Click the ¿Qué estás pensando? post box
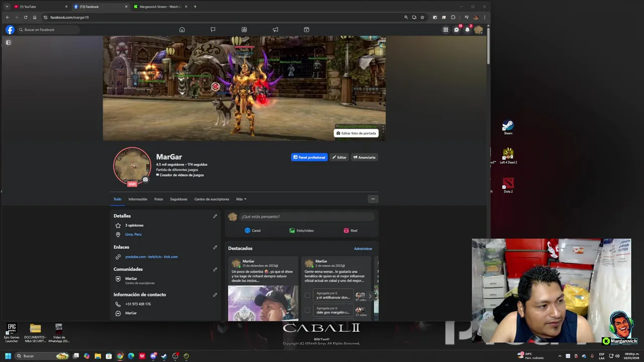This screenshot has height=362, width=644. tap(307, 217)
